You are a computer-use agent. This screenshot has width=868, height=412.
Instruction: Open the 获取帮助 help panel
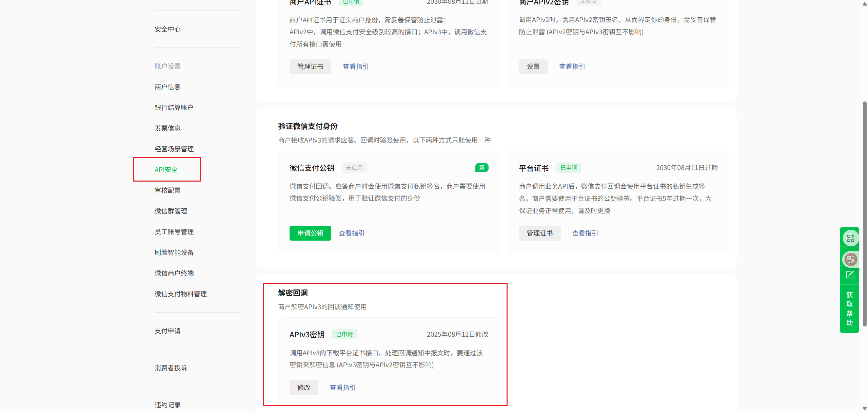[849, 308]
